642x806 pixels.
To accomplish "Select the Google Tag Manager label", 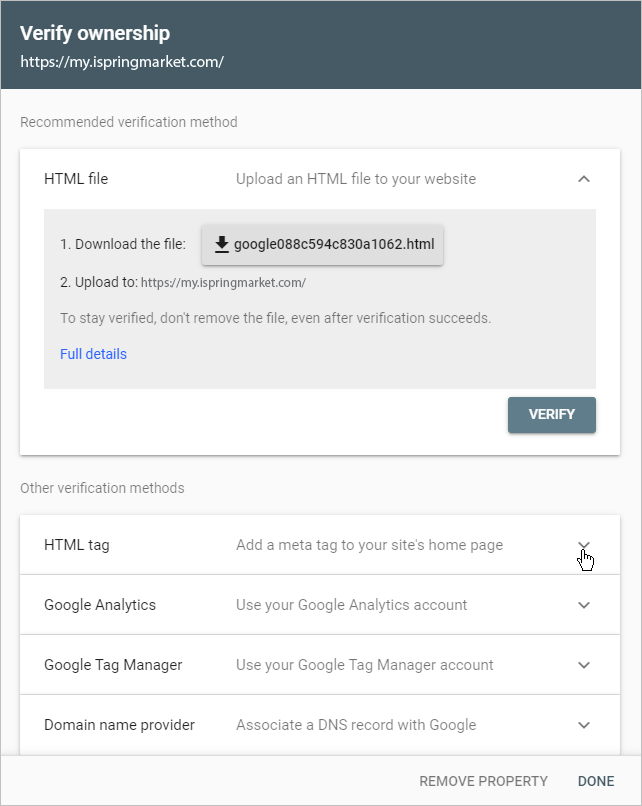I will click(113, 665).
